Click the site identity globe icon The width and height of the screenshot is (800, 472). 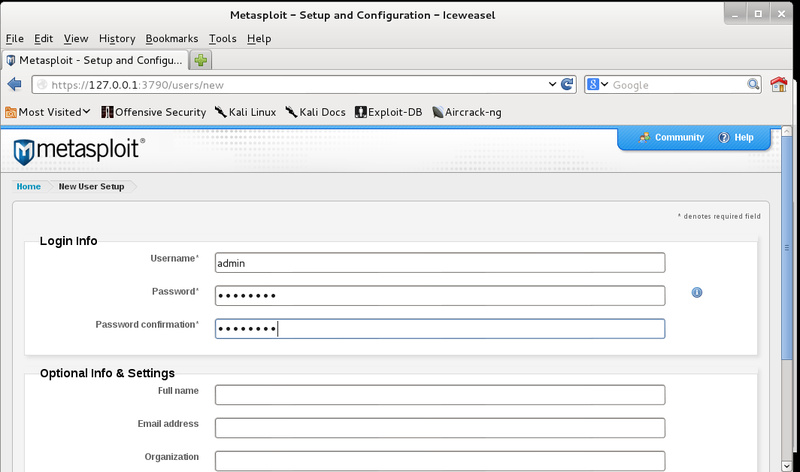pos(42,85)
